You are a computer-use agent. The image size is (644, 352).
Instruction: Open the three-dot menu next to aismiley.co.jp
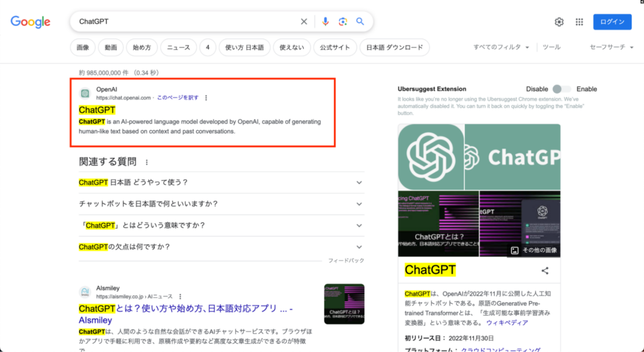pos(180,297)
